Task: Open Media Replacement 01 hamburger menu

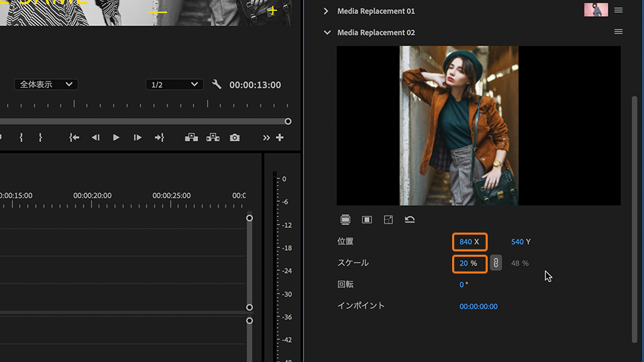Action: click(618, 10)
